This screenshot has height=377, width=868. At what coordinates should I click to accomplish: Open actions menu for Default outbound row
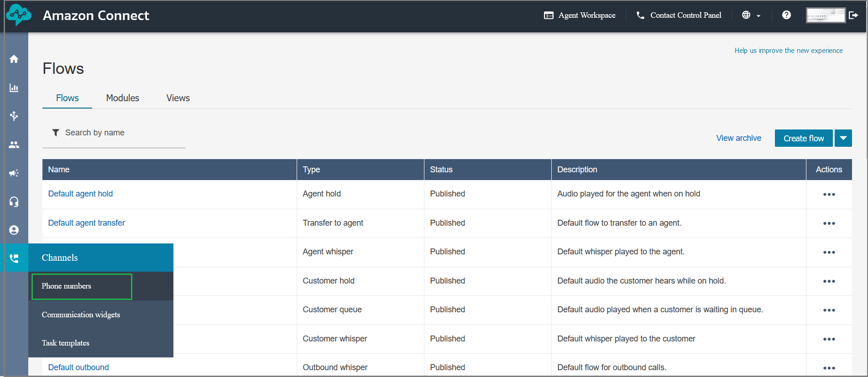point(829,368)
